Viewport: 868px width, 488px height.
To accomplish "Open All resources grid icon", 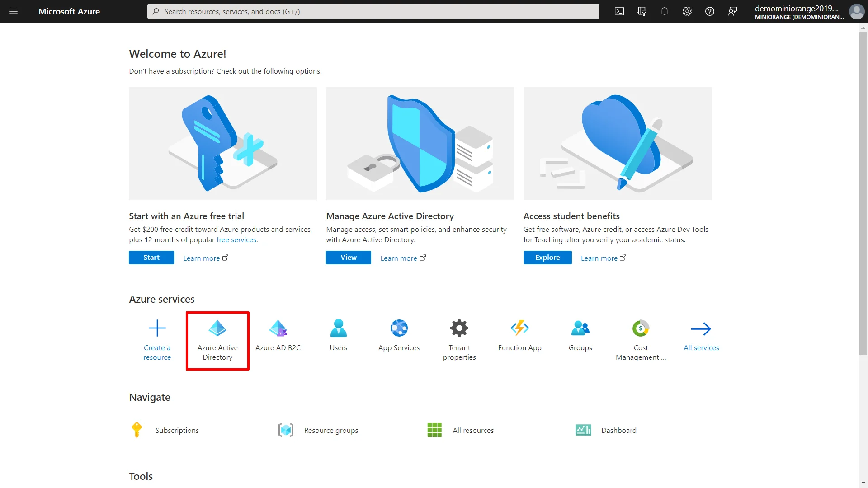I will click(434, 430).
